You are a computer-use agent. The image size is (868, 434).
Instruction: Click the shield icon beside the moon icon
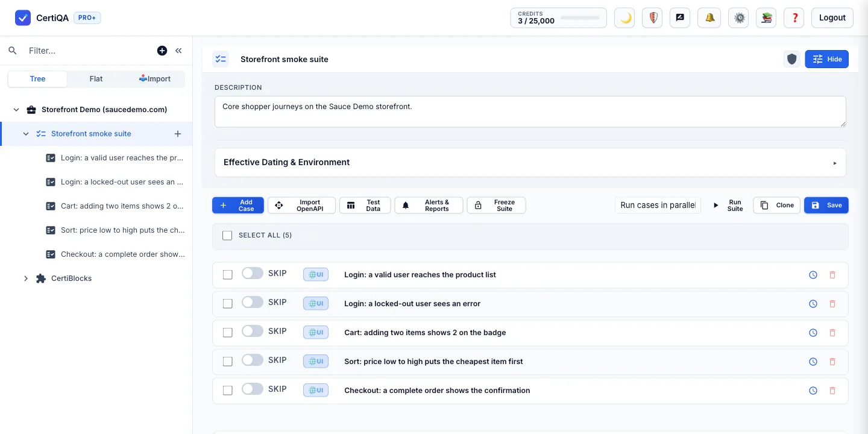tap(653, 18)
